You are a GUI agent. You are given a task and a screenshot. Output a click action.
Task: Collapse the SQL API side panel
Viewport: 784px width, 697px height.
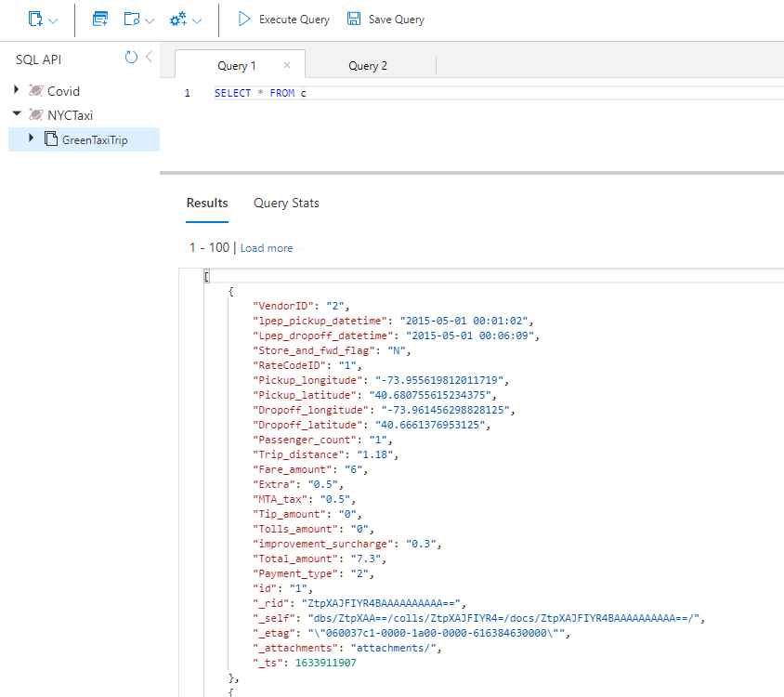point(149,58)
